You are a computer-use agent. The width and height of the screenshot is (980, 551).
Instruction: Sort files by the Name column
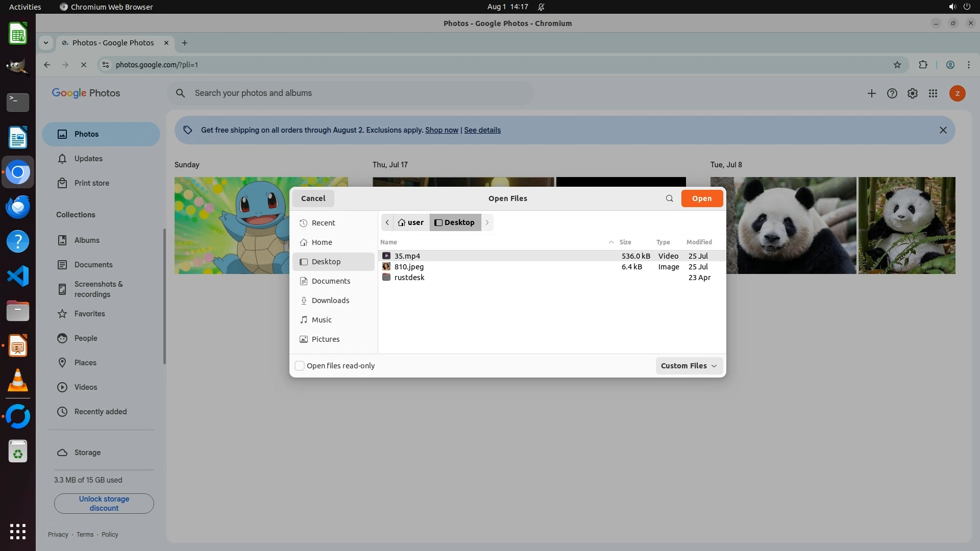388,242
